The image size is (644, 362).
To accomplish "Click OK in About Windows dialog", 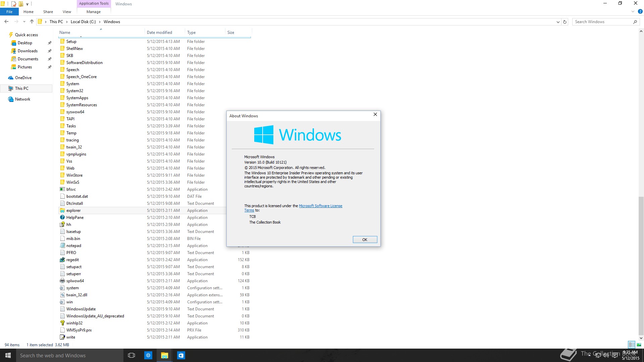I will pos(365,239).
